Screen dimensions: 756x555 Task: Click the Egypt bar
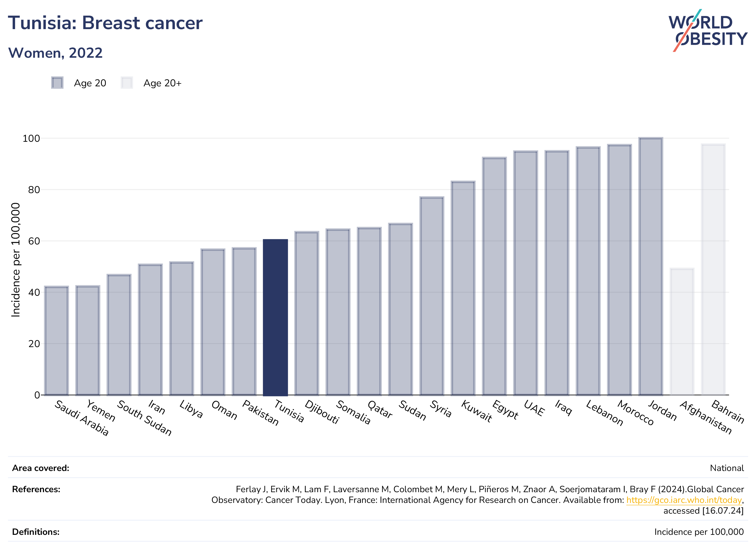tap(495, 276)
